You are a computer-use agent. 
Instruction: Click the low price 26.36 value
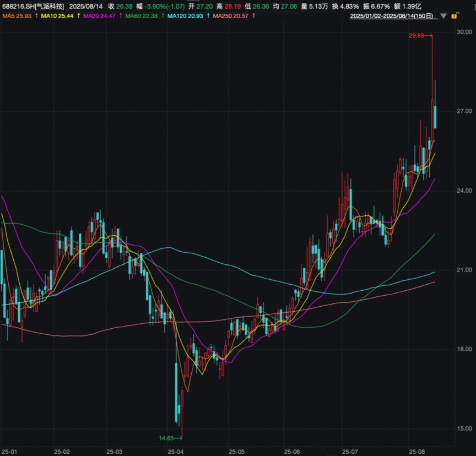tap(261, 7)
